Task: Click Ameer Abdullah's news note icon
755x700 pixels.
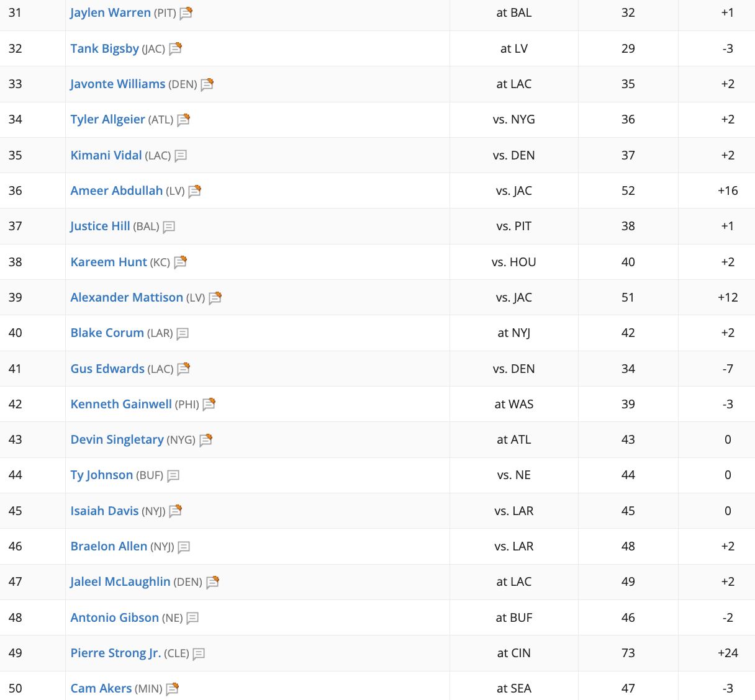Action: click(194, 191)
